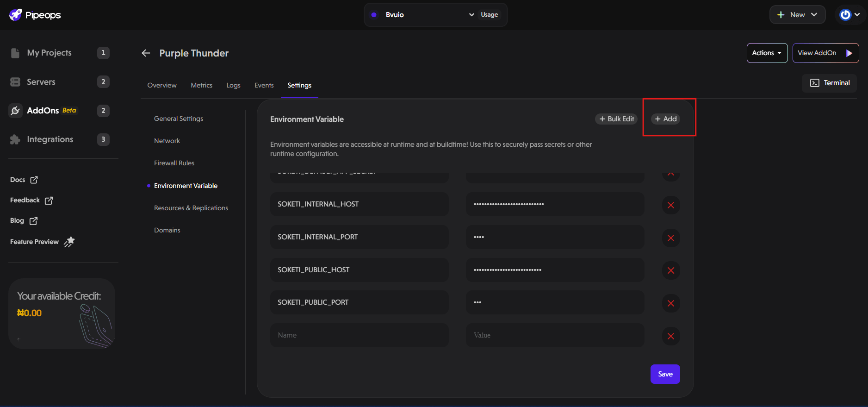The image size is (868, 407).
Task: Click the Blog external link icon
Action: click(x=33, y=221)
